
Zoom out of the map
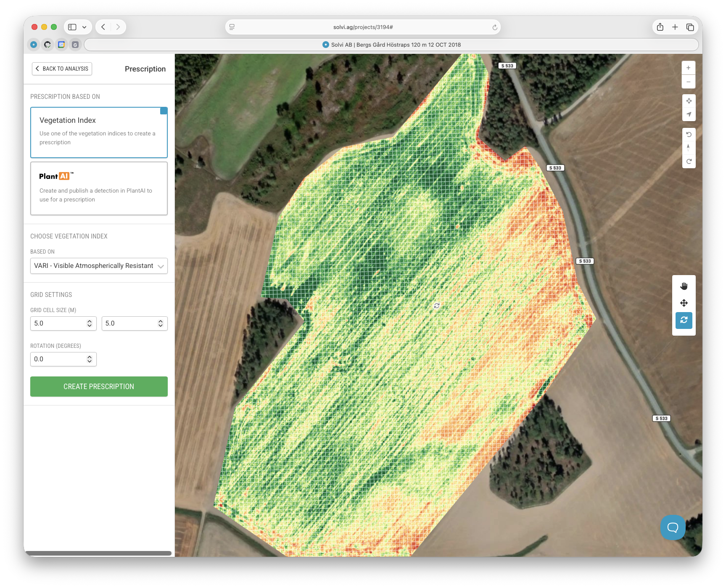click(x=688, y=82)
